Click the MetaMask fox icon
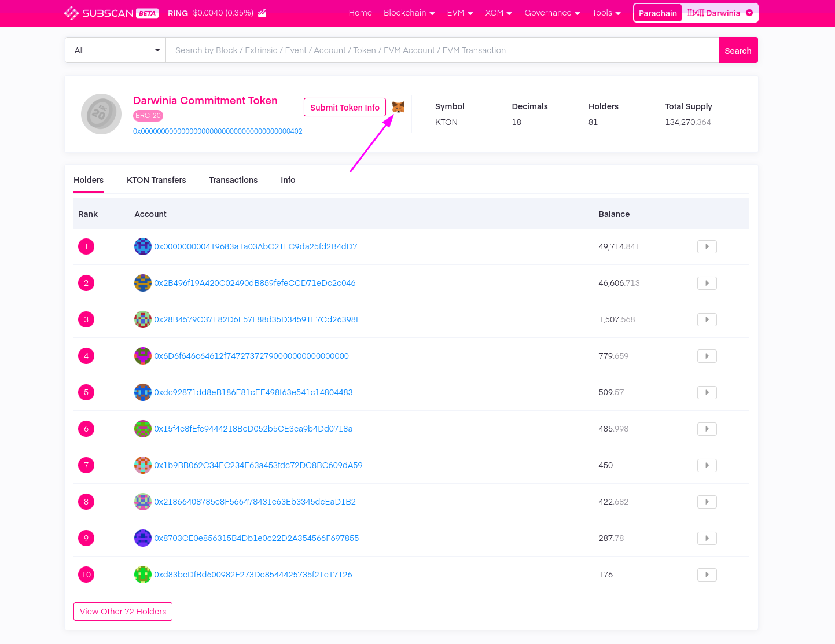The width and height of the screenshot is (835, 644). click(398, 107)
